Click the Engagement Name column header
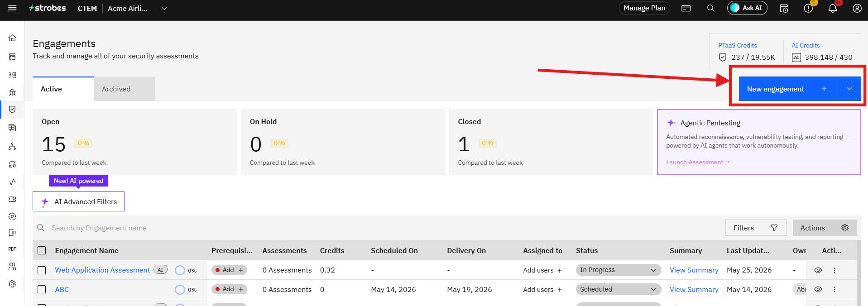The width and height of the screenshot is (868, 306). tap(86, 250)
